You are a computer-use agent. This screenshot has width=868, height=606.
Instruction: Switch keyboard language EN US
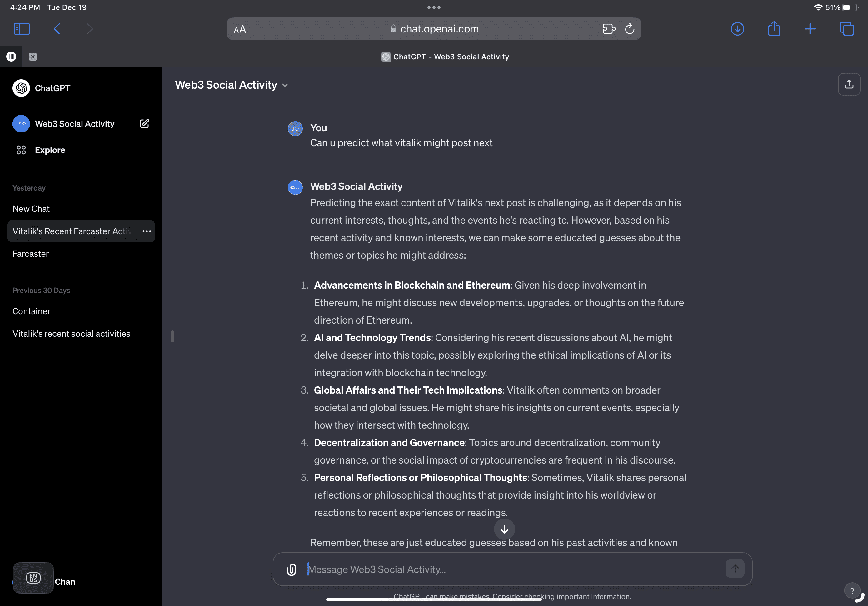[33, 578]
